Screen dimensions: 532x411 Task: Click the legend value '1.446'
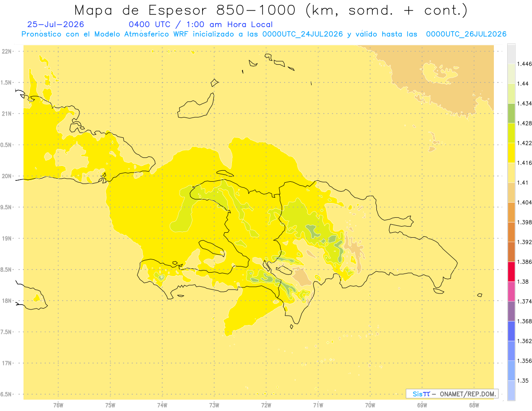click(524, 64)
